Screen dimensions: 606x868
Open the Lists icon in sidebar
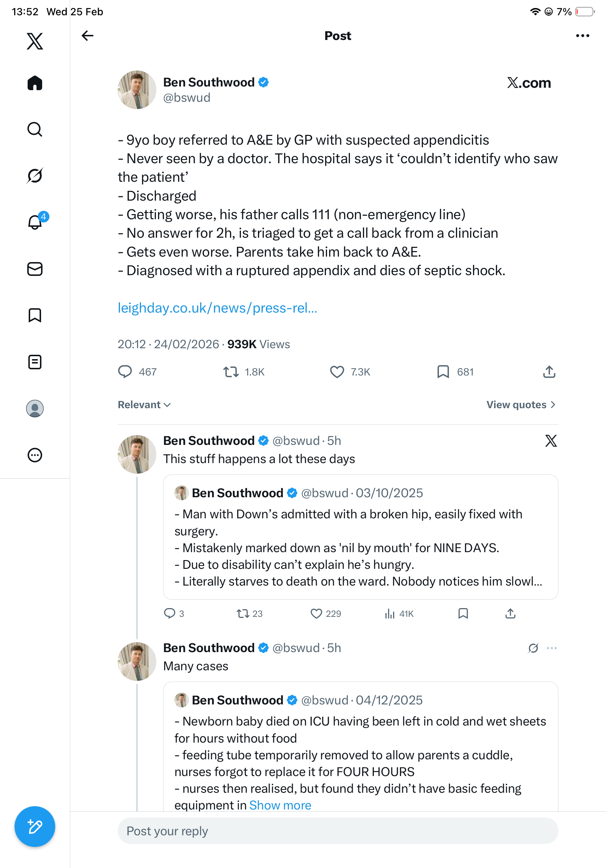(35, 362)
